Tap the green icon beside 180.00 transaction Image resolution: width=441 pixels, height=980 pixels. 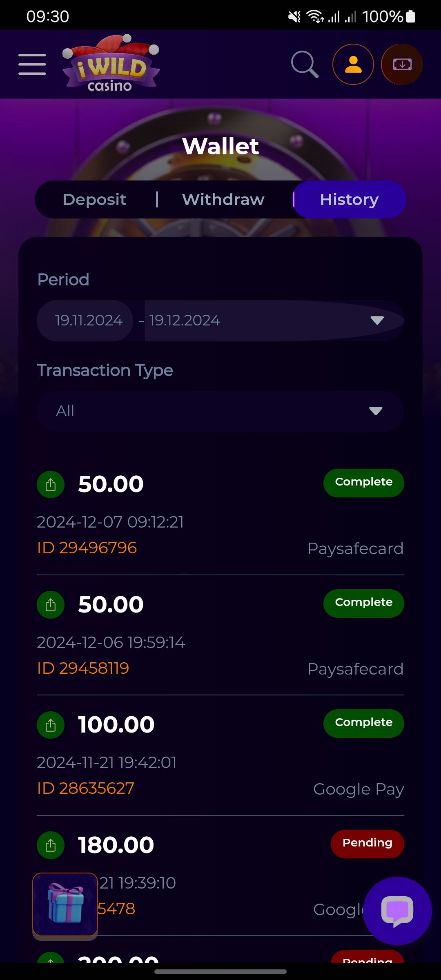click(51, 845)
